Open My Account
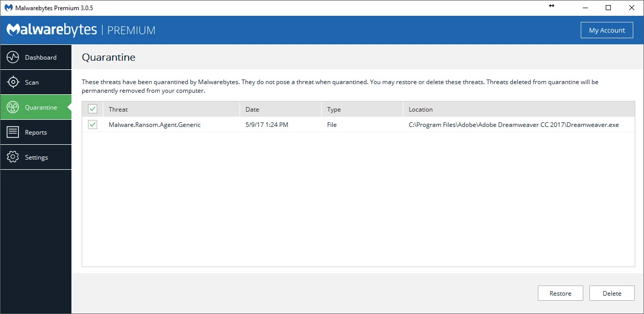 tap(607, 30)
